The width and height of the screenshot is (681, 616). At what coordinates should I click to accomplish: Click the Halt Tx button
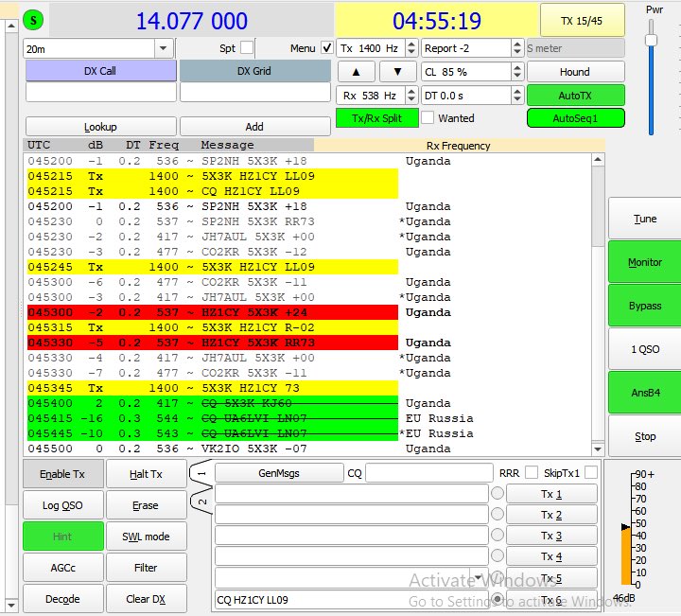(x=147, y=473)
